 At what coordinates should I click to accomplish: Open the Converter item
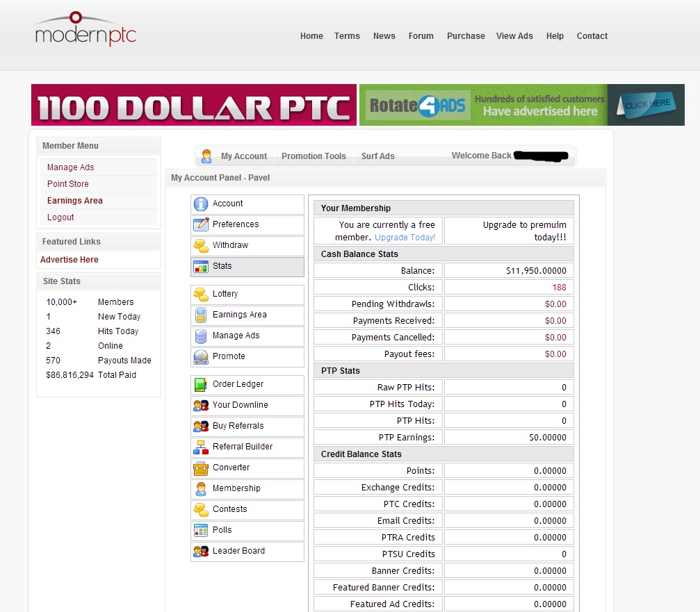(x=247, y=468)
